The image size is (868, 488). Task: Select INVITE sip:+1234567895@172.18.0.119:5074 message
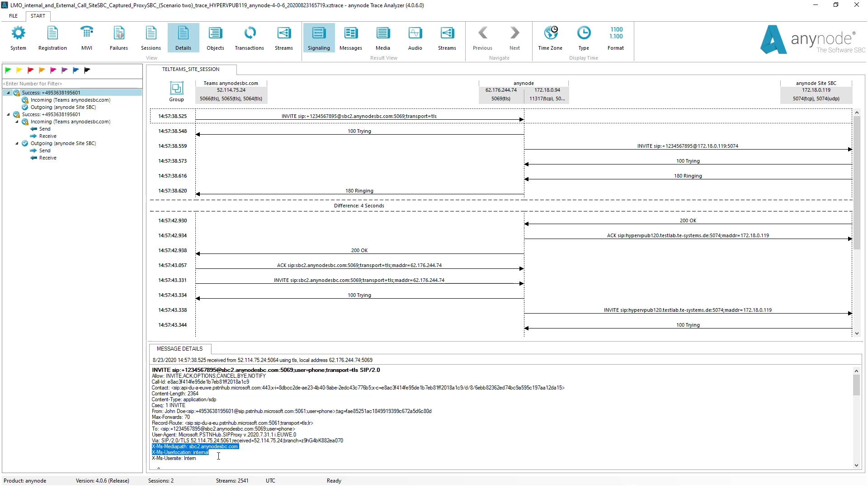point(688,146)
